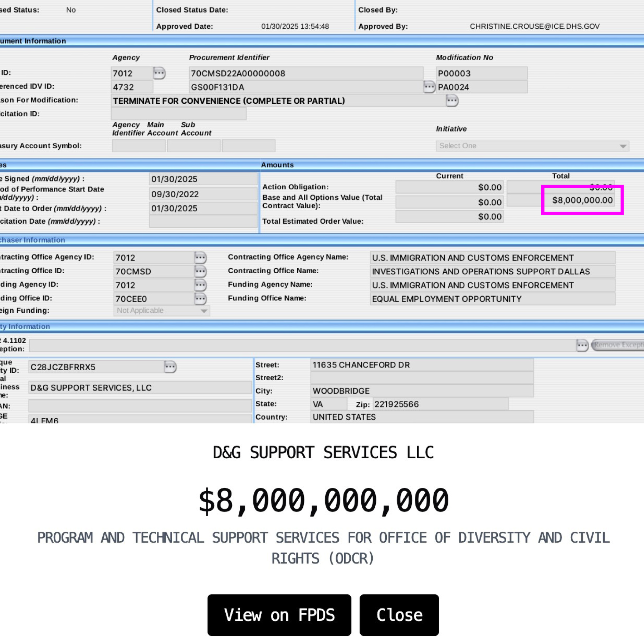
Task: Click Procurement Identifier field 70CMSD22A00000008
Action: tap(306, 73)
